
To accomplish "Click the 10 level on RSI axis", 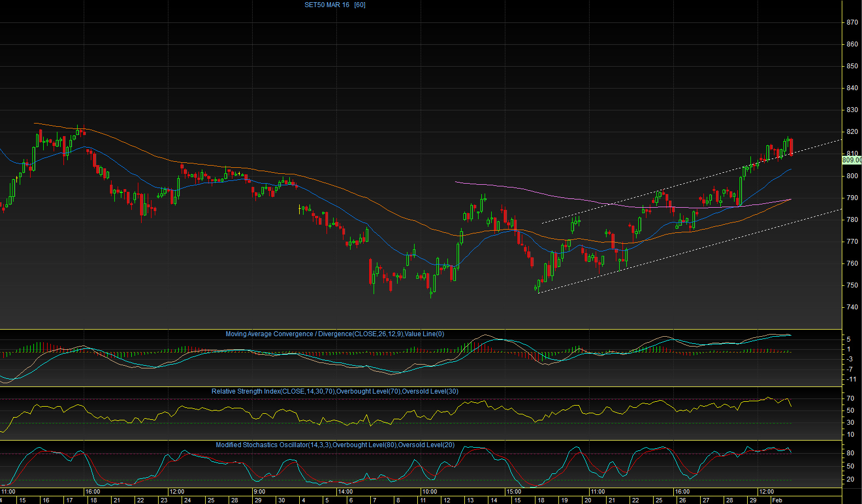I will coord(851,435).
